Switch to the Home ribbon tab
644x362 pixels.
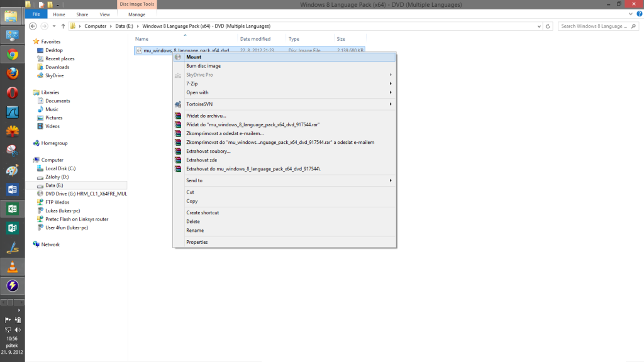pos(58,14)
